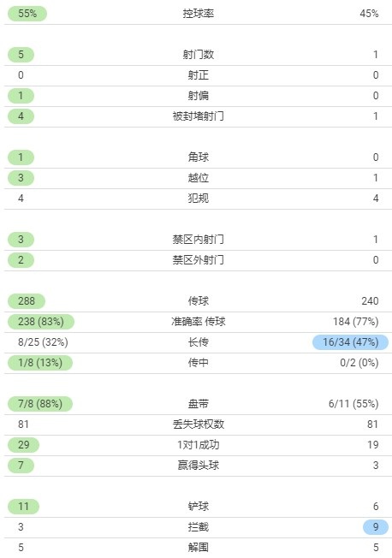Click the green 11 tackles badge

tap(23, 507)
